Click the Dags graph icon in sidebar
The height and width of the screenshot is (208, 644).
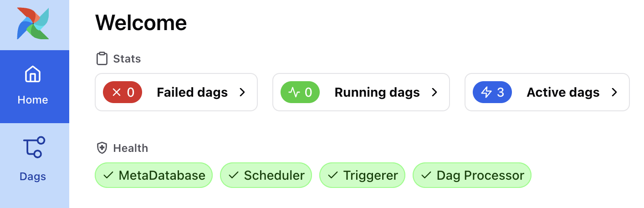[33, 147]
